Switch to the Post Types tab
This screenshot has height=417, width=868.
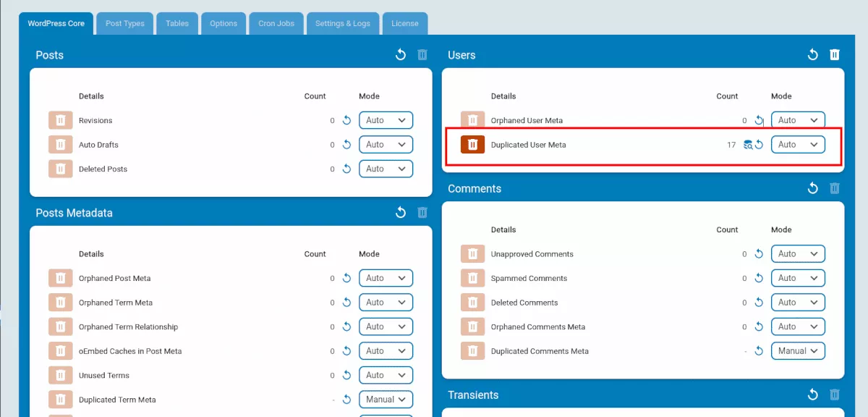coord(125,23)
